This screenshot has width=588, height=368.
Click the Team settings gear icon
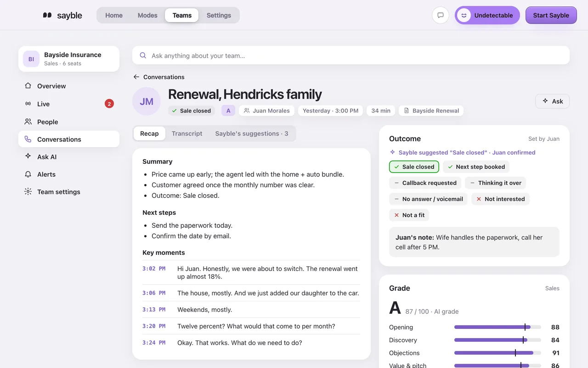click(x=28, y=192)
